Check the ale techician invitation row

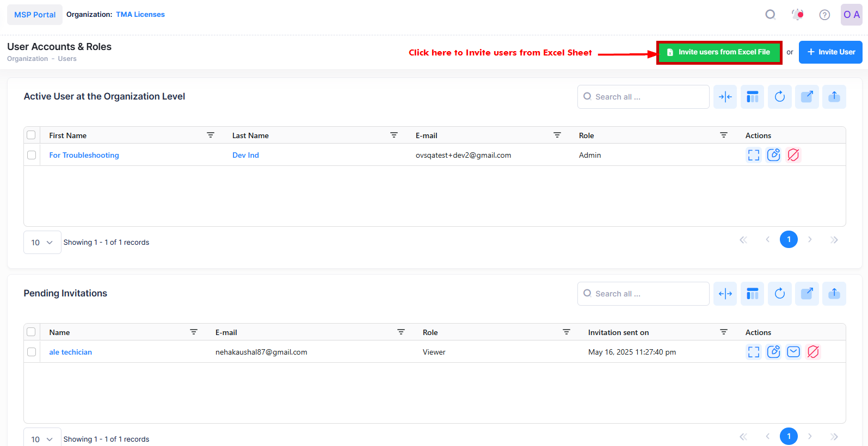(x=32, y=352)
